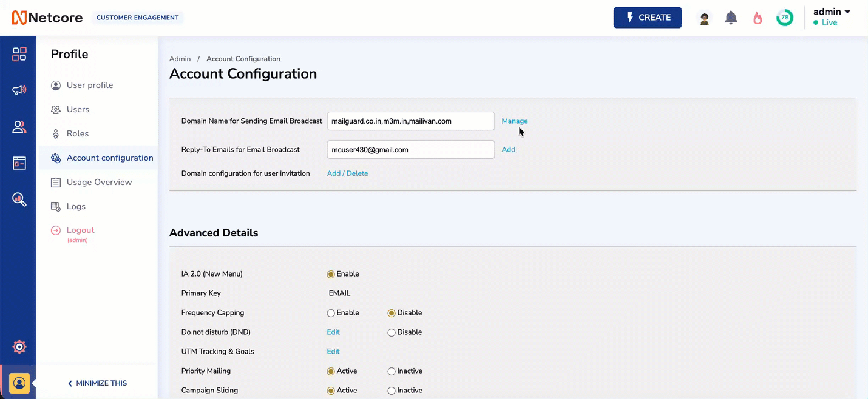Set Priority Mailing to Inactive
Image resolution: width=868 pixels, height=399 pixels.
(391, 370)
